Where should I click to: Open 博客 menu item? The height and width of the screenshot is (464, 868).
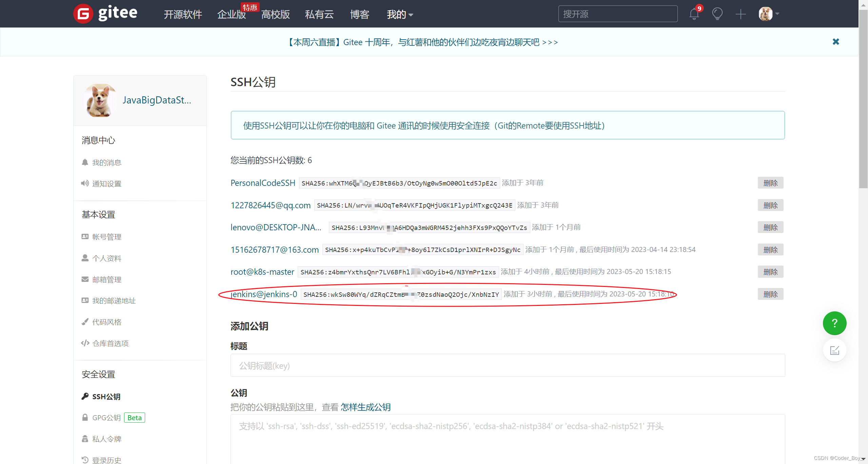[359, 14]
